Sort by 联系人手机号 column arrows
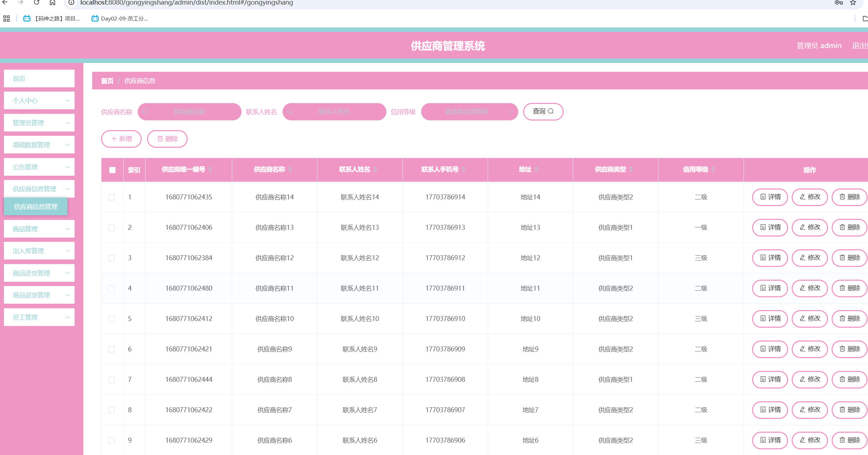This screenshot has height=455, width=868. [464, 170]
